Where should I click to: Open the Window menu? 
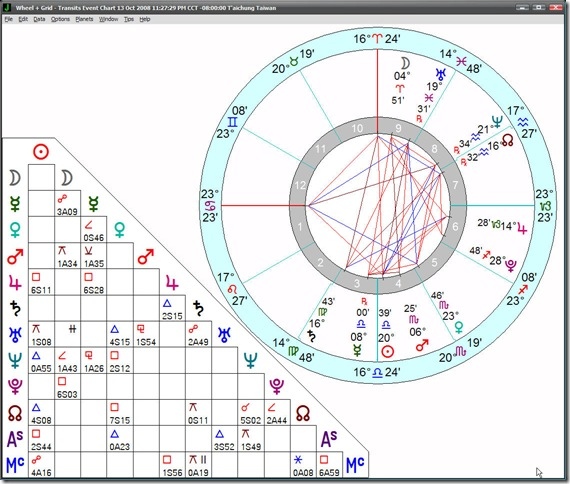[x=108, y=19]
